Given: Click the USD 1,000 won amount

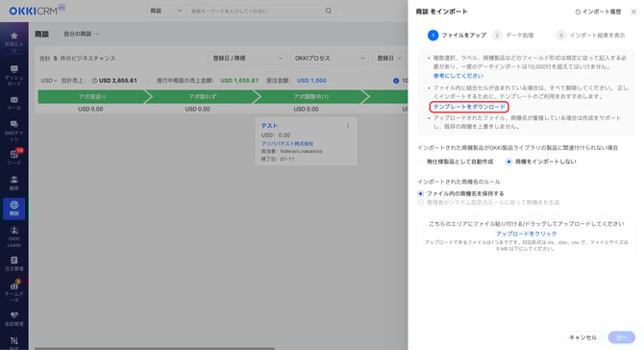Looking at the screenshot, I should [x=311, y=81].
